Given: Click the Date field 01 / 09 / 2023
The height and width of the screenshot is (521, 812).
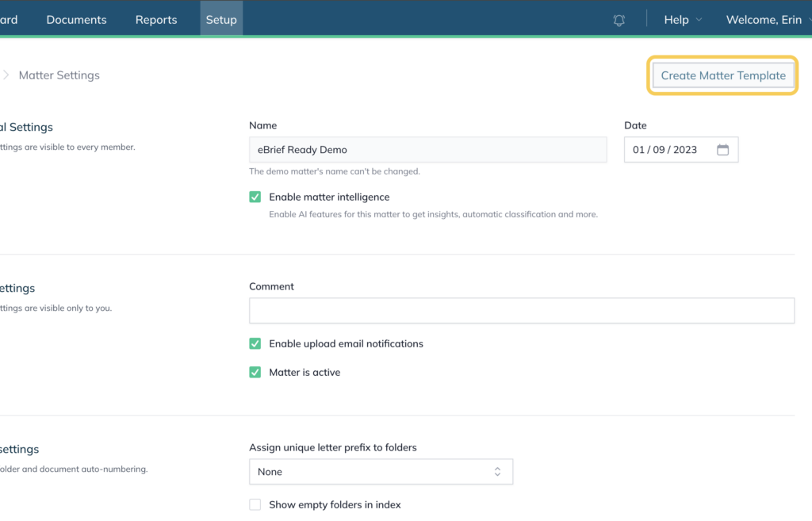Looking at the screenshot, I should (681, 150).
